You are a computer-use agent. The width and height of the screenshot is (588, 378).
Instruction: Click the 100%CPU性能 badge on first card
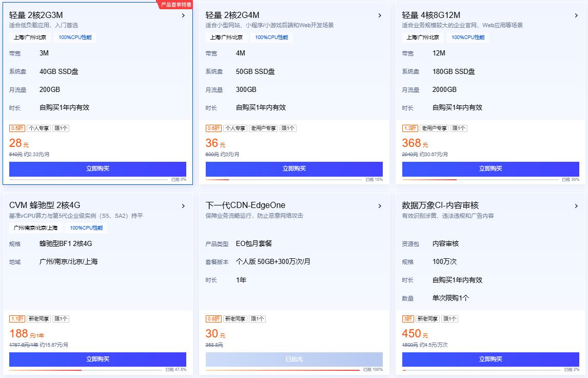pyautogui.click(x=74, y=37)
